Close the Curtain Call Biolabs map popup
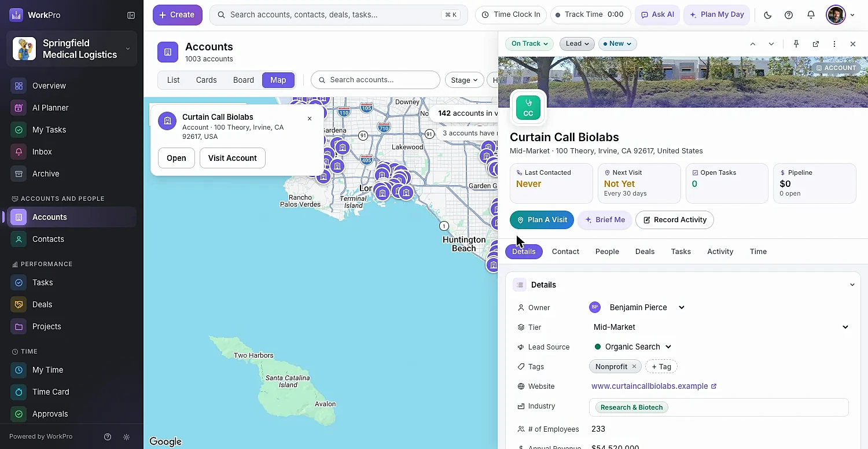The image size is (868, 449). pyautogui.click(x=310, y=119)
